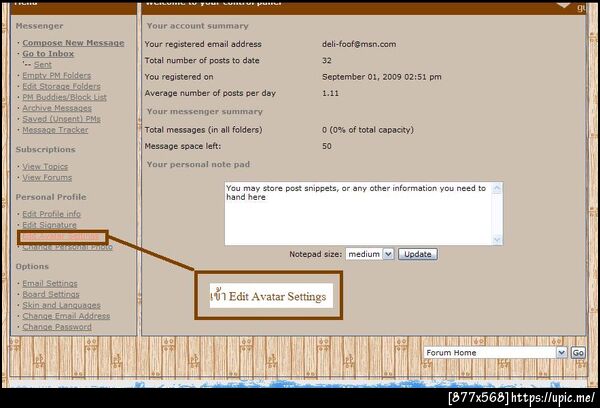Open Change Email Address link
This screenshot has width=600, height=408.
[x=66, y=316]
